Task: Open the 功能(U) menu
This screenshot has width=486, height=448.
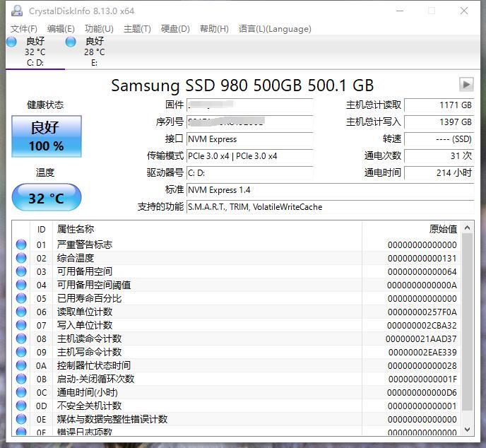Action: coord(99,29)
